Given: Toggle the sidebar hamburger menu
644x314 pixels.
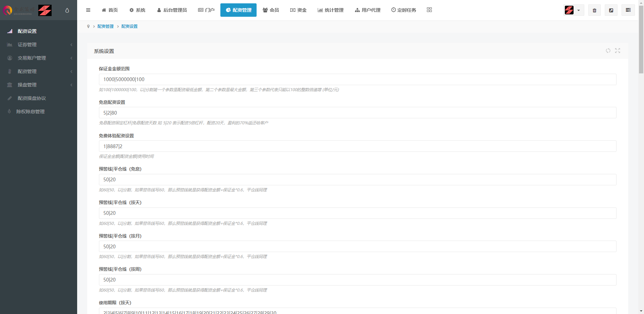Looking at the screenshot, I should click(x=88, y=10).
